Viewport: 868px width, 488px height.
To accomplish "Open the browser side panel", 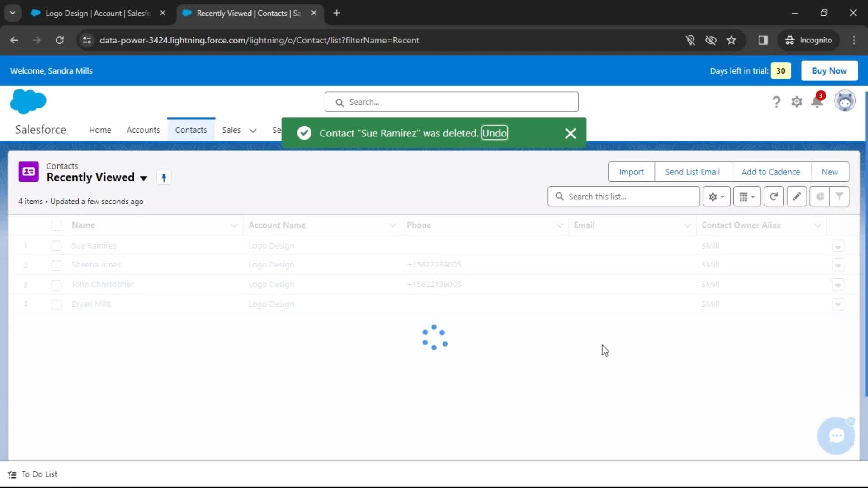I will [763, 40].
